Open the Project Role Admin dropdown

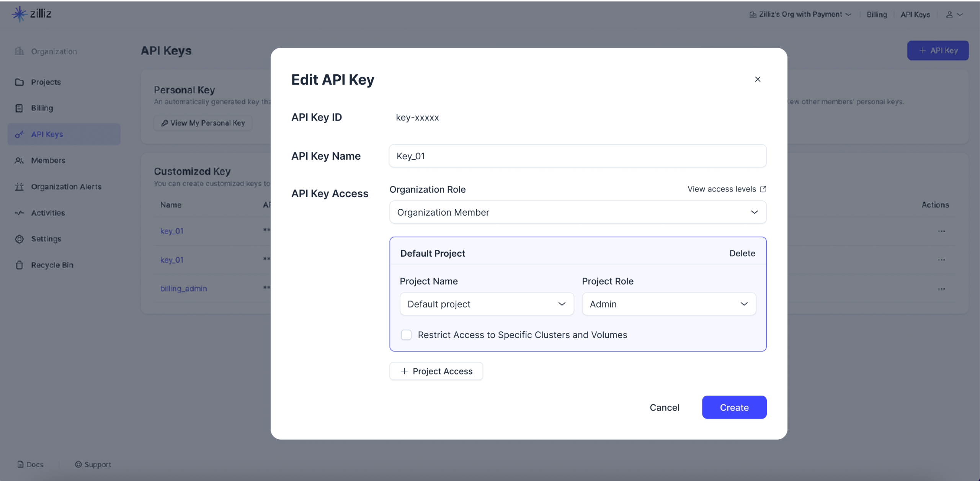click(669, 304)
